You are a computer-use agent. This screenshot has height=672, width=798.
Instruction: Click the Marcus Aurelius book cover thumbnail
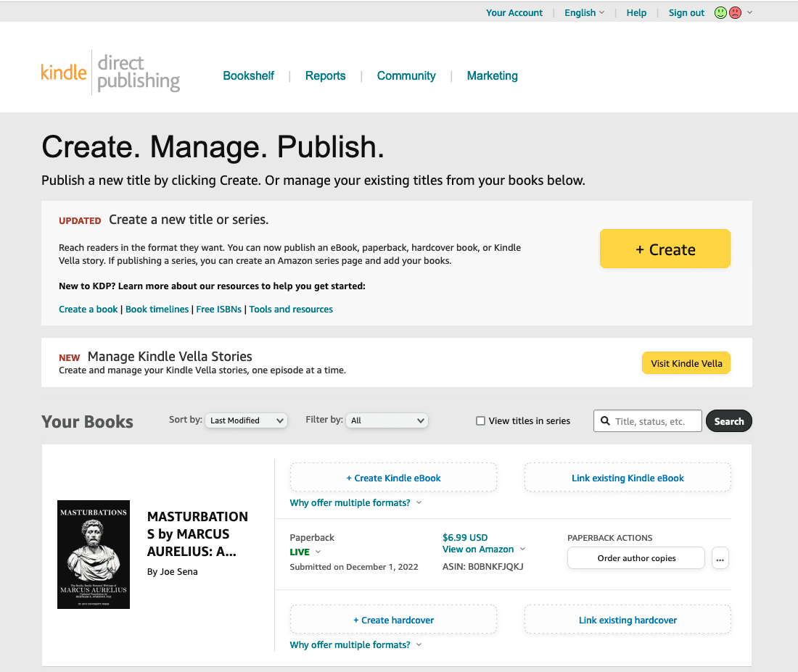point(94,555)
